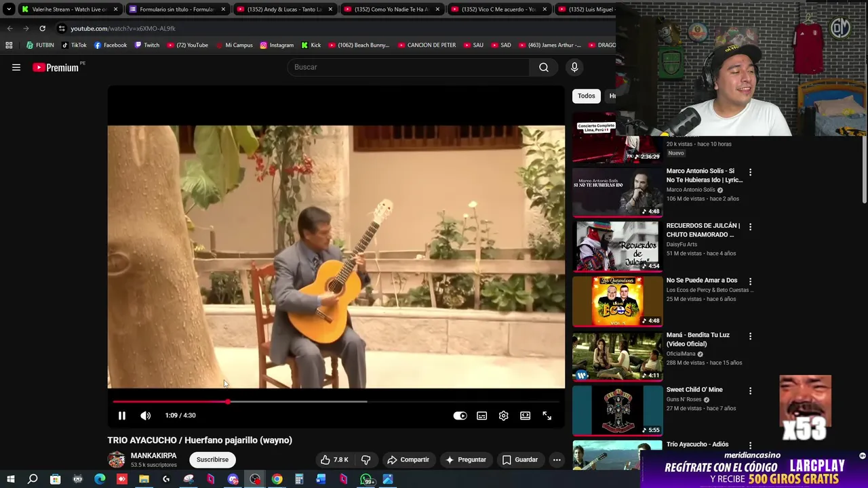Click the Buscar search field
Image resolution: width=868 pixels, height=488 pixels.
pyautogui.click(x=409, y=67)
